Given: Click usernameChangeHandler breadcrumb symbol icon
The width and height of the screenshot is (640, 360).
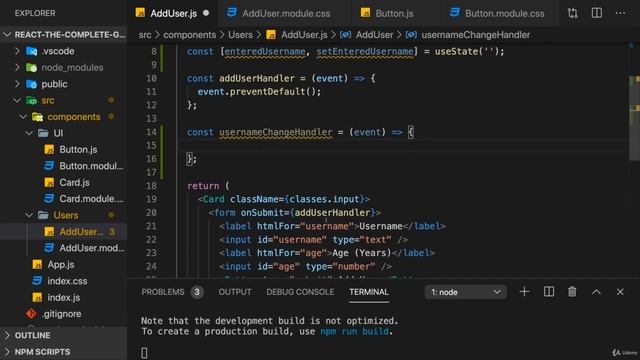Looking at the screenshot, I should pyautogui.click(x=411, y=35).
